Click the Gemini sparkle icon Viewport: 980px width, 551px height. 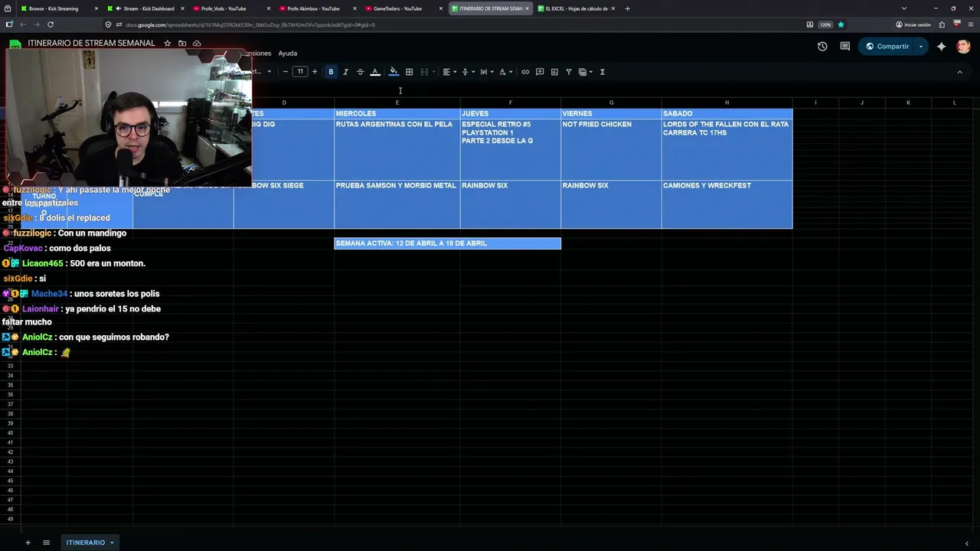click(x=941, y=46)
